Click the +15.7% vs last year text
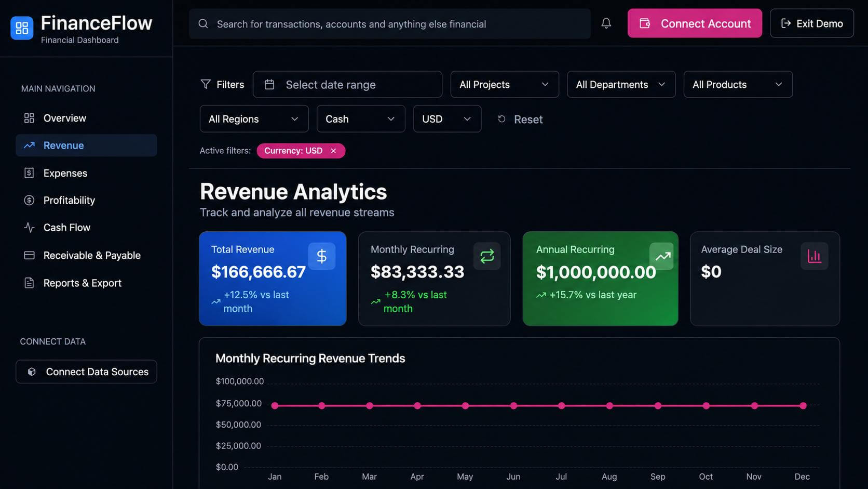The image size is (868, 489). coord(593,295)
